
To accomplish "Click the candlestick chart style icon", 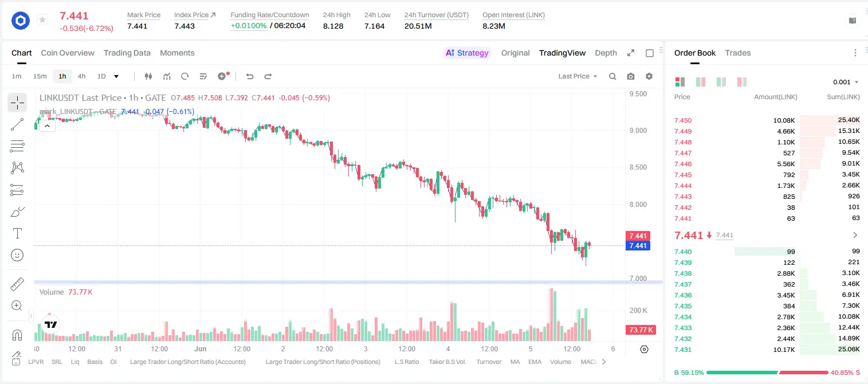I will (x=148, y=76).
